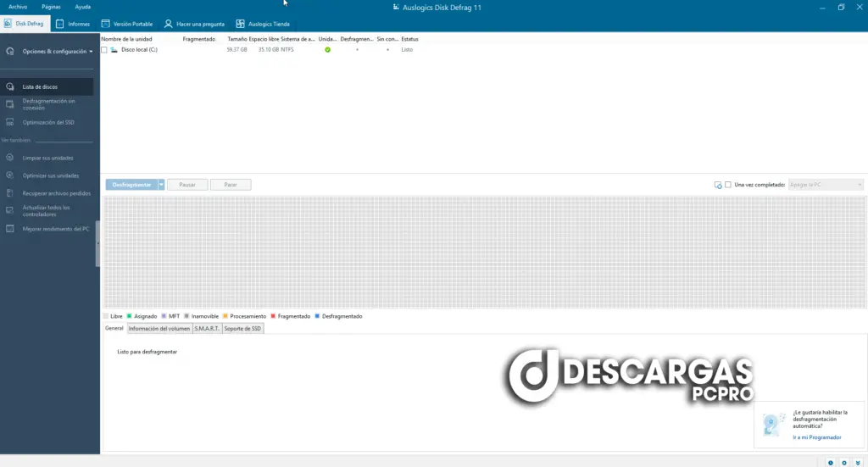Click Mejorar rendimiento del PC icon
Image resolution: width=868 pixels, height=467 pixels.
(10, 229)
